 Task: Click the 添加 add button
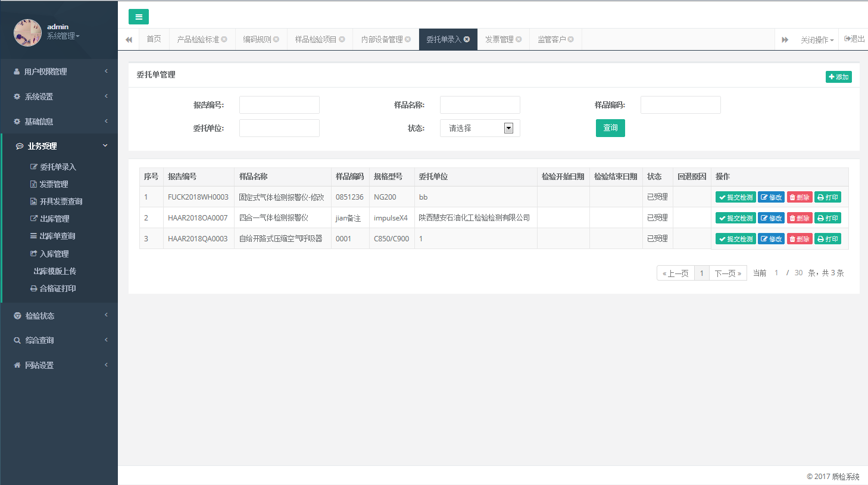(838, 77)
